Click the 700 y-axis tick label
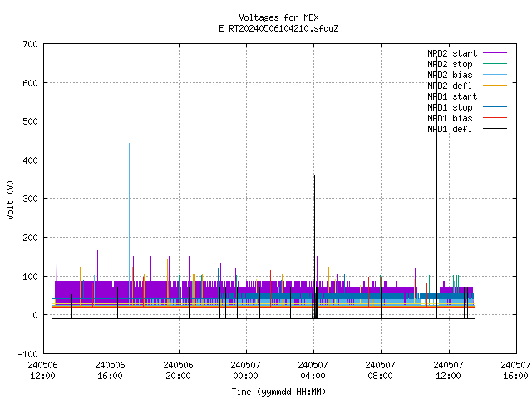The image size is (532, 399). [x=31, y=44]
